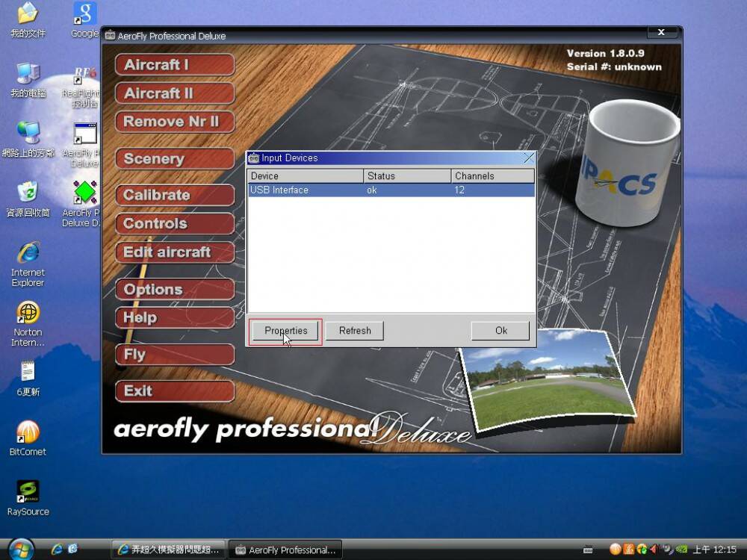Click the Device column header

point(306,176)
